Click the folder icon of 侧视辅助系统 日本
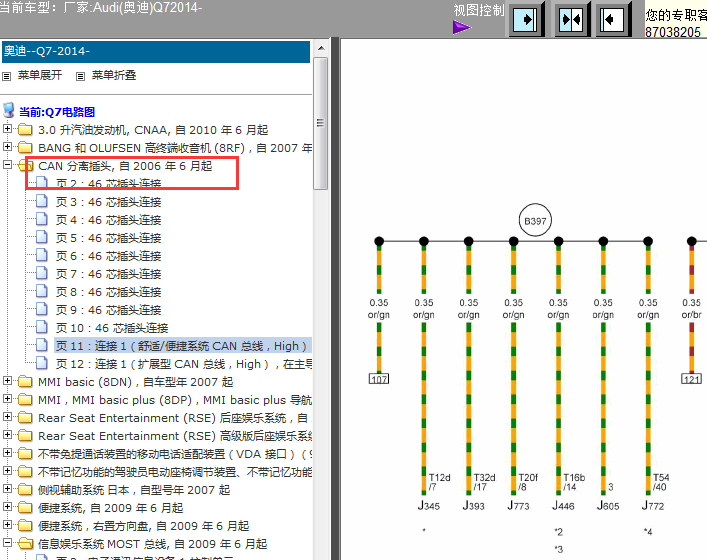The width and height of the screenshot is (707, 560). click(25, 490)
